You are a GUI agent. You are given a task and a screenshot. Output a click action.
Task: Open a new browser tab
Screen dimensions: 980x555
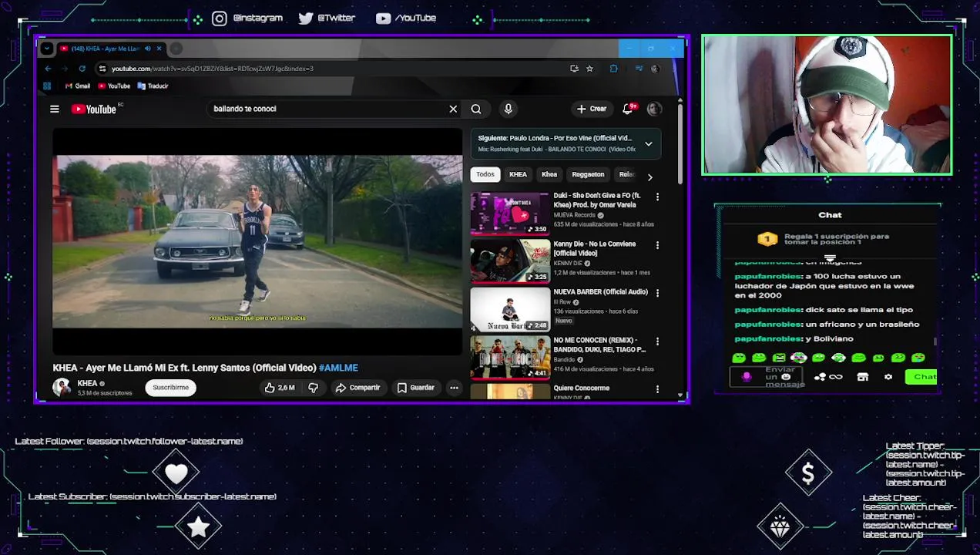coord(176,49)
